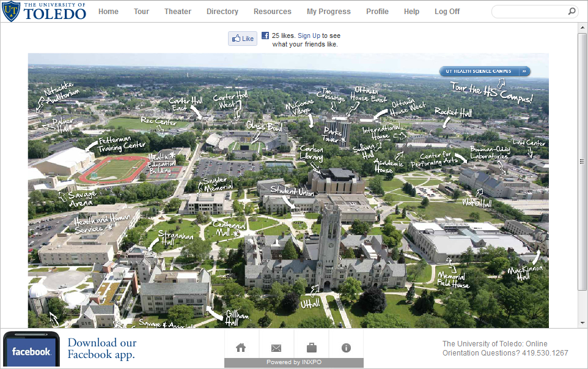Open the info circle icon
The width and height of the screenshot is (588, 369).
coord(346,348)
